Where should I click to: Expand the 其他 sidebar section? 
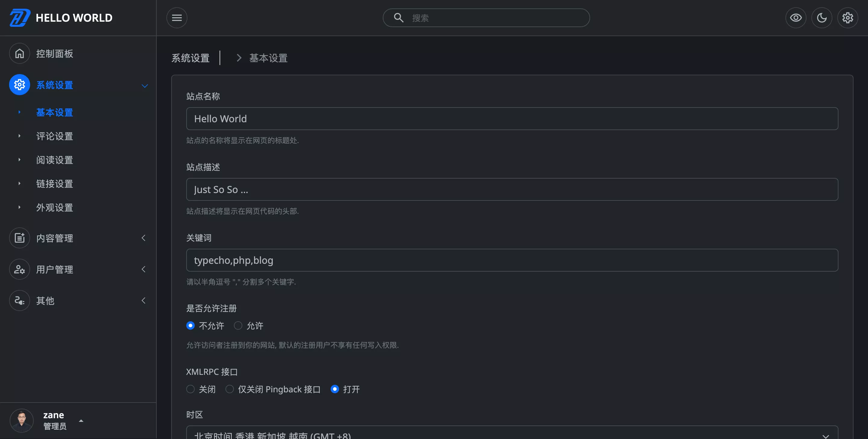(x=143, y=300)
